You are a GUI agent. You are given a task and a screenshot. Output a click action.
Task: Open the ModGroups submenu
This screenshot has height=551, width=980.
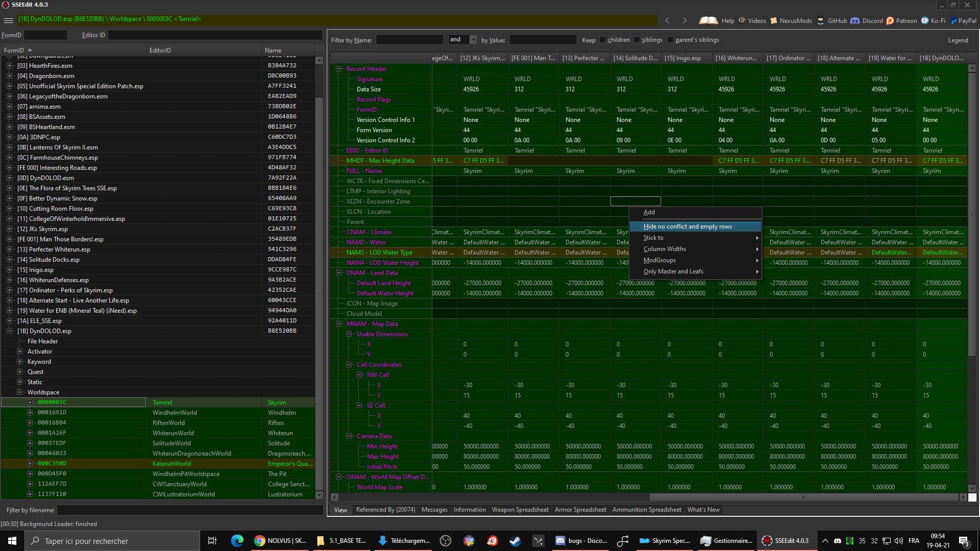pyautogui.click(x=695, y=260)
